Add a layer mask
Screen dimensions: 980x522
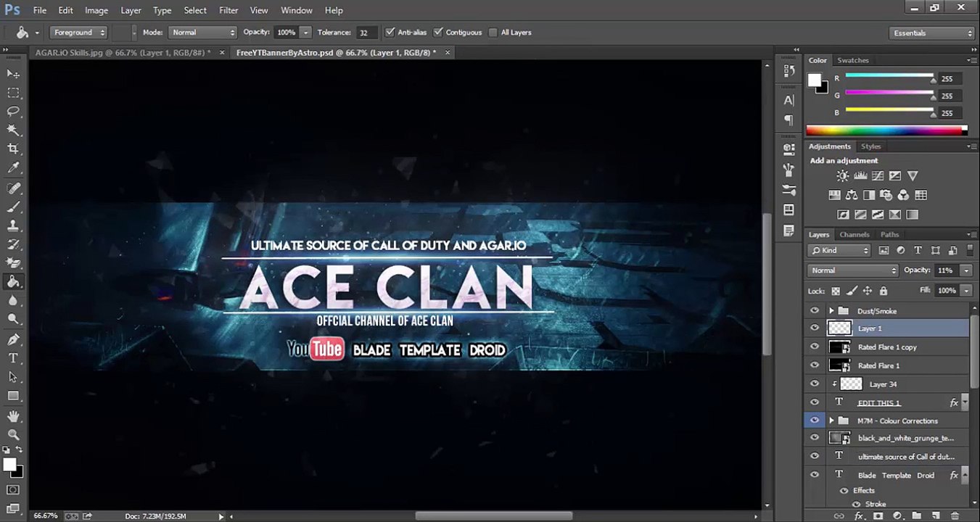[x=878, y=515]
